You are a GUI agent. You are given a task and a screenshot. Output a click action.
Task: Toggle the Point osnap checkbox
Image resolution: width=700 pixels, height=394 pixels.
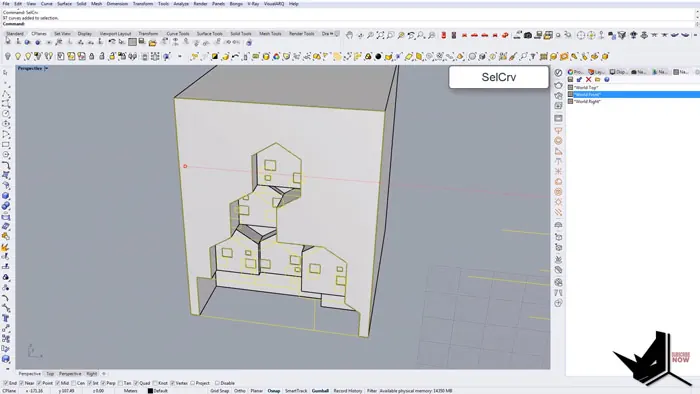coord(39,383)
